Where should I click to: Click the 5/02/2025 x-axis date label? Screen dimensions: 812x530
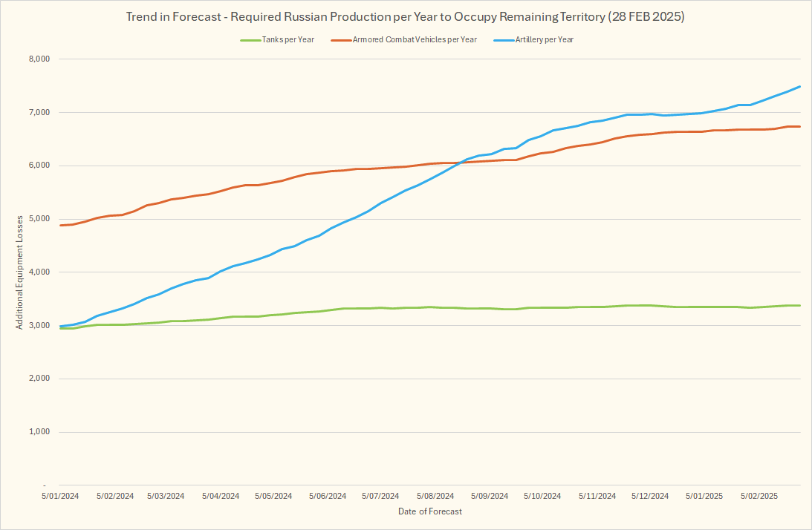point(759,496)
